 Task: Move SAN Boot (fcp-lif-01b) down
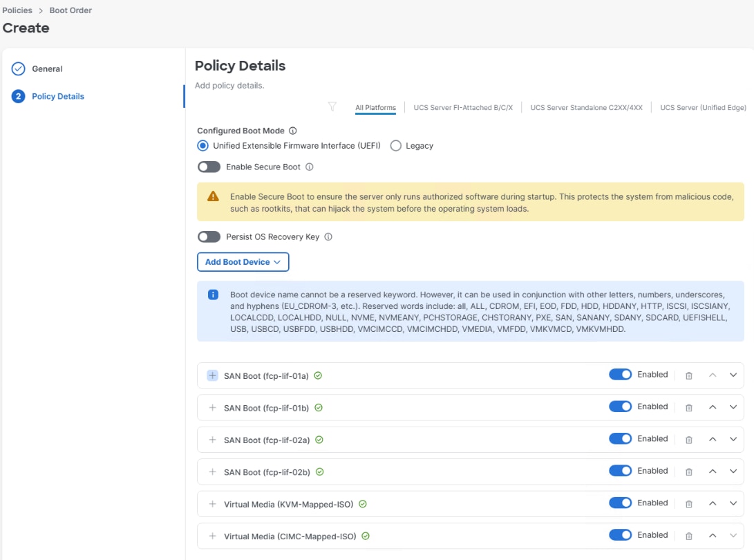[x=733, y=407]
